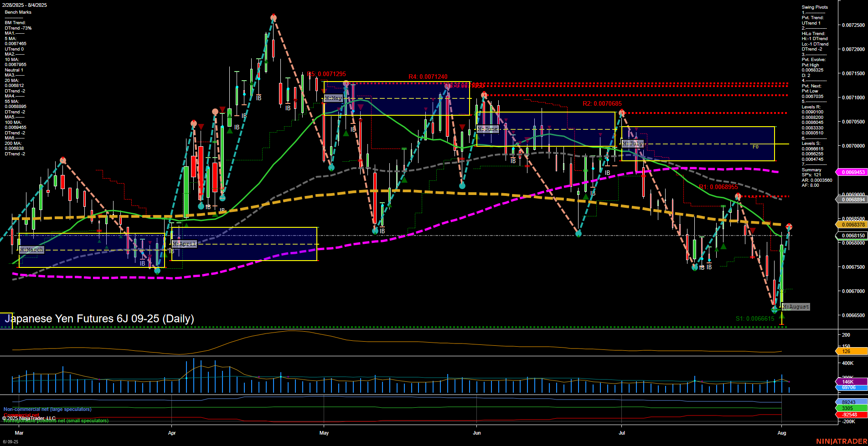The image size is (868, 446).
Task: Click the R5: 0.0071295 resistance label
Action: (x=326, y=74)
